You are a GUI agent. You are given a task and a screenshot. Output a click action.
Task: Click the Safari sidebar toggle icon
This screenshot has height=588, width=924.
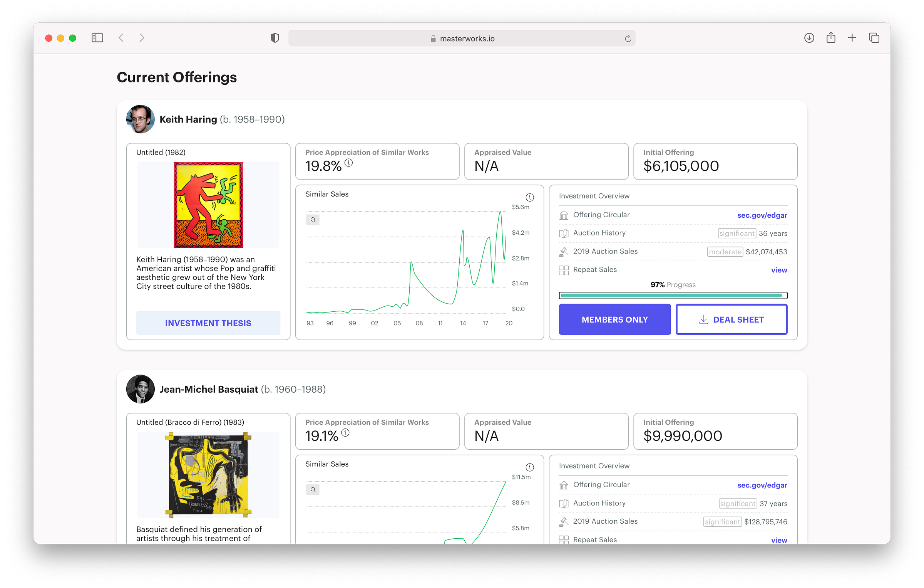[x=97, y=38]
